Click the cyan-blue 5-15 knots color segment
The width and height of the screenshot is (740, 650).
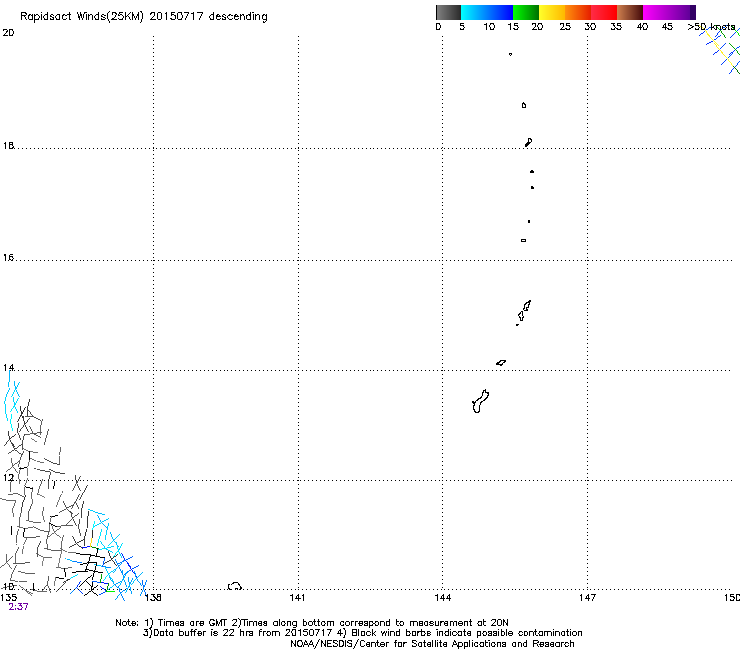tap(487, 12)
